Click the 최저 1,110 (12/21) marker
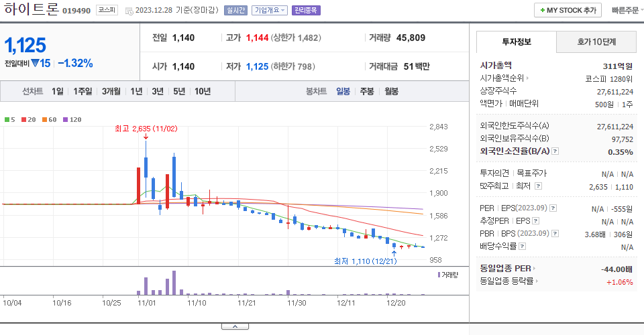The height and width of the screenshot is (335, 644). coord(366,261)
